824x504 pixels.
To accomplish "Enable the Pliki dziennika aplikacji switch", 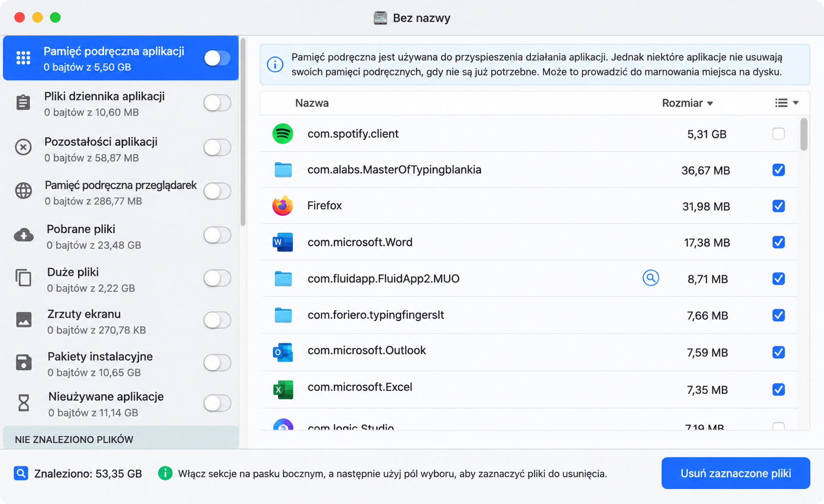I will [217, 103].
